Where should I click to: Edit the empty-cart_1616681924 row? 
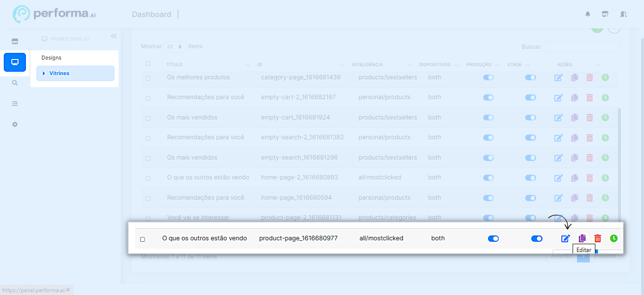coord(558,118)
